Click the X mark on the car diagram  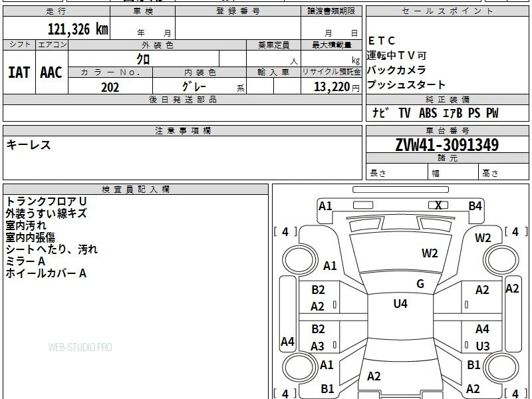click(438, 205)
